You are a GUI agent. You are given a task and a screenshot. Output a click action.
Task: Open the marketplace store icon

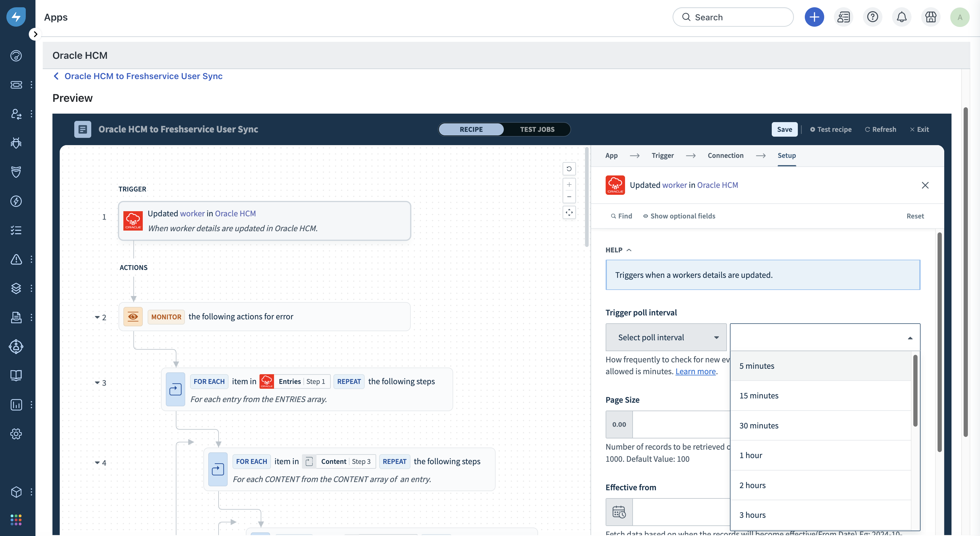coord(931,17)
